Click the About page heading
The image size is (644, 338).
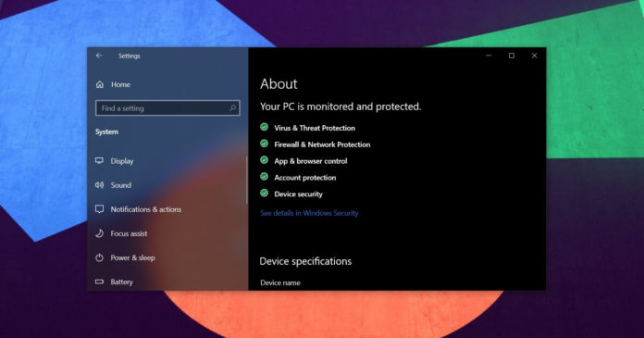[279, 84]
